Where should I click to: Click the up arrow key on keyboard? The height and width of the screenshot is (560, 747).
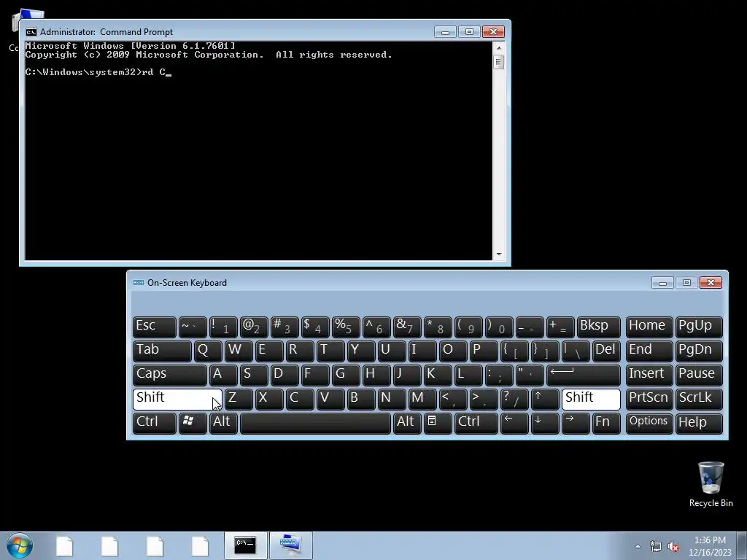pyautogui.click(x=544, y=399)
